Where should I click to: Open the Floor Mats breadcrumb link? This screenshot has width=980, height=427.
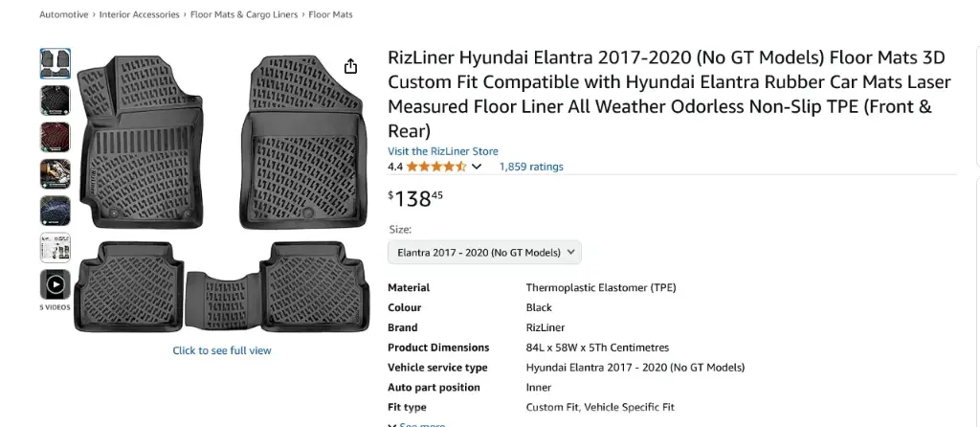click(330, 15)
